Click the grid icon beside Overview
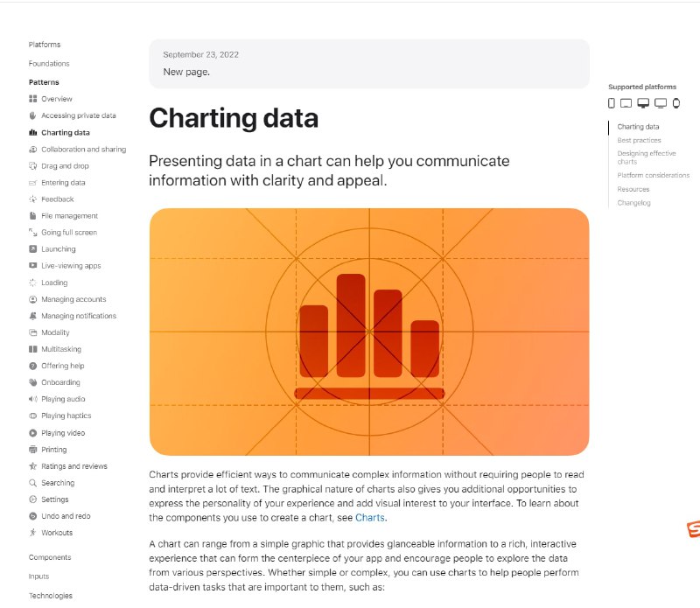The width and height of the screenshot is (700, 608). 33,99
